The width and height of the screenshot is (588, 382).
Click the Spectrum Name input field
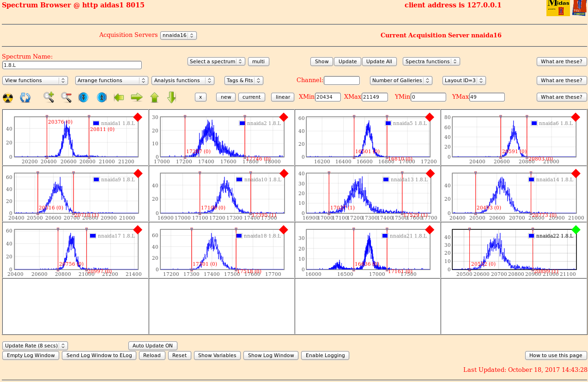point(72,65)
